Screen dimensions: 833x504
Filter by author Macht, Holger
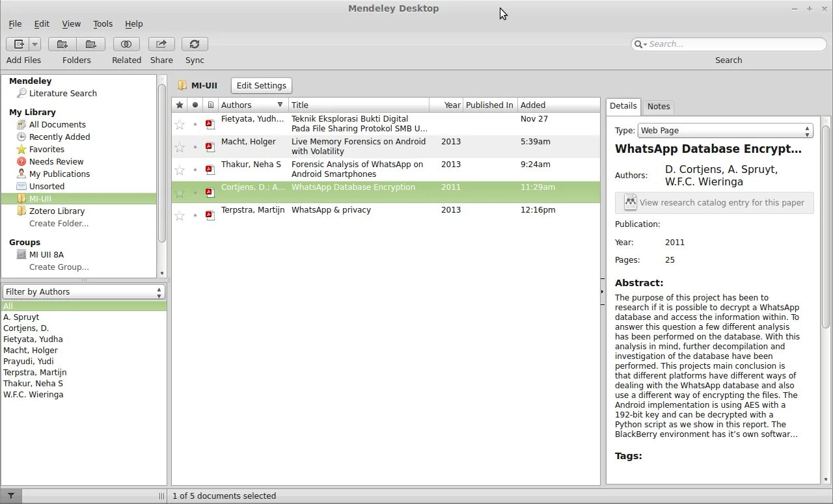pos(31,350)
